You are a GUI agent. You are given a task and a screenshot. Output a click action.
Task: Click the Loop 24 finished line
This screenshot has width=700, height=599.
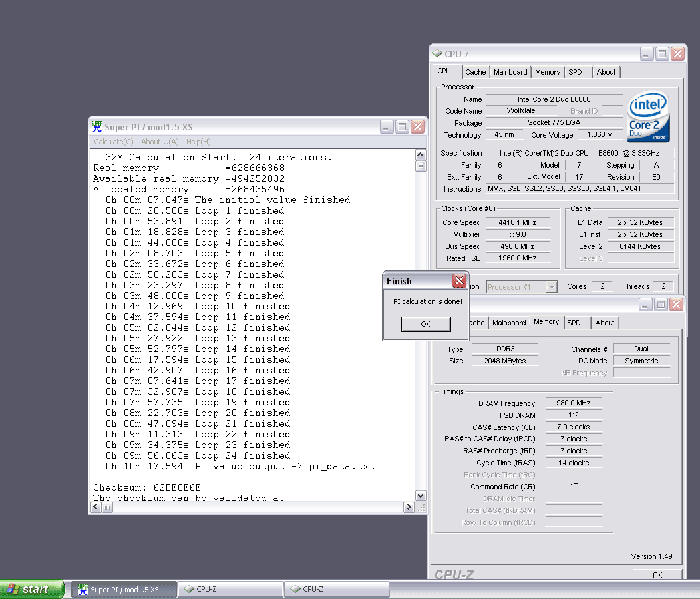point(198,456)
